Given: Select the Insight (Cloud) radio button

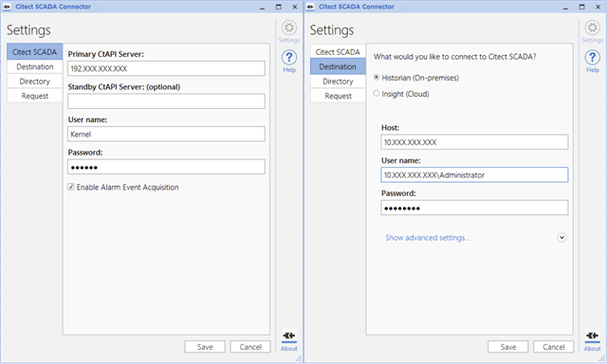Looking at the screenshot, I should [377, 93].
